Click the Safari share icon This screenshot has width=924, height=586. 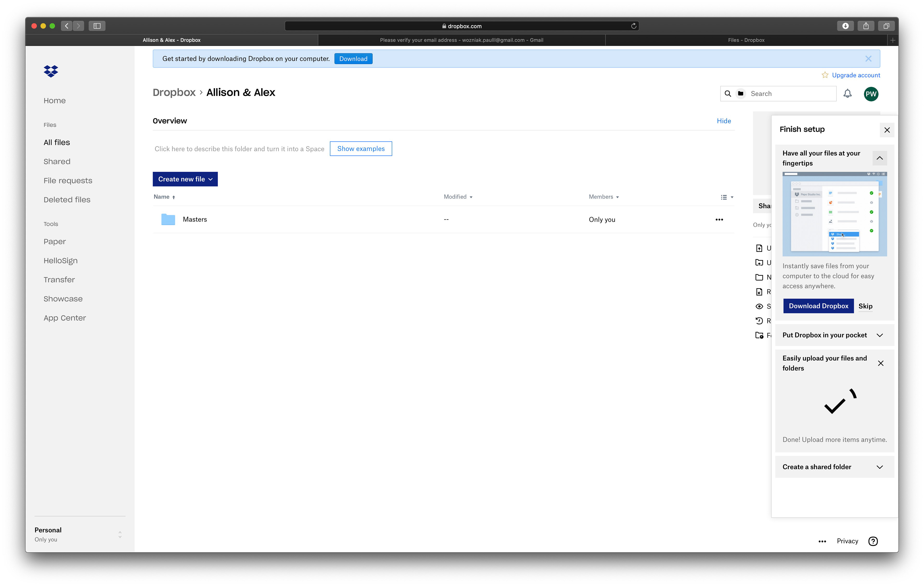(x=866, y=26)
